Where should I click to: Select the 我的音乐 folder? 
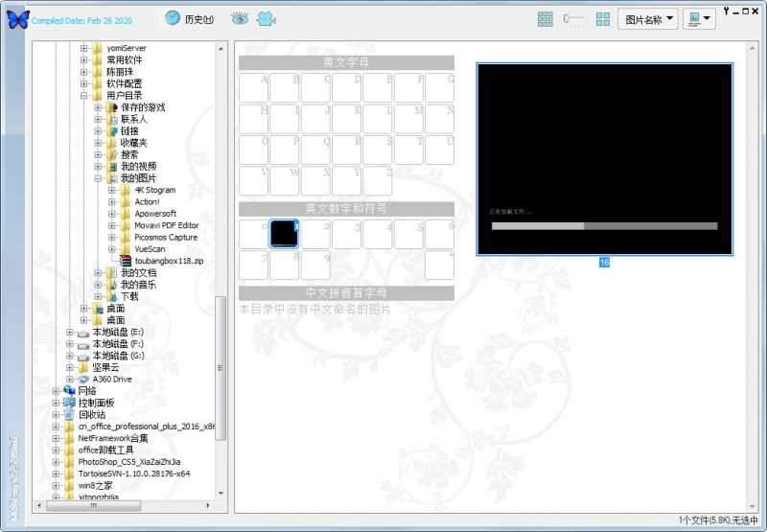pos(138,285)
